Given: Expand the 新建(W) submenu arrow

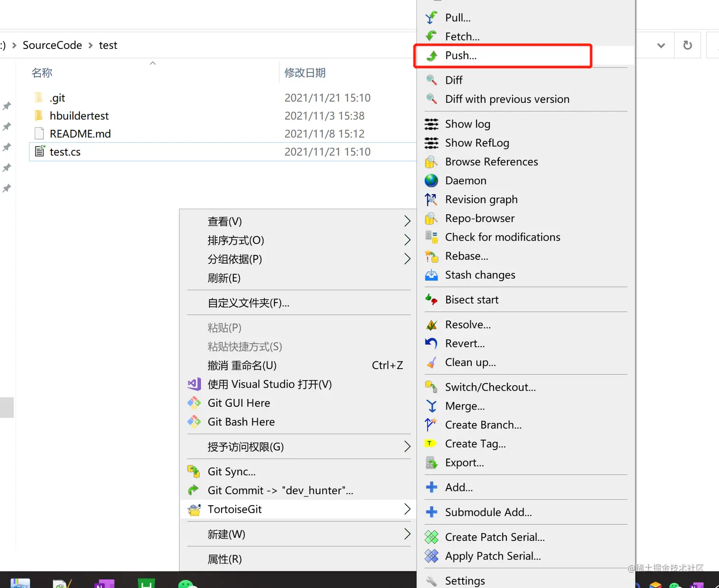Looking at the screenshot, I should (x=407, y=534).
